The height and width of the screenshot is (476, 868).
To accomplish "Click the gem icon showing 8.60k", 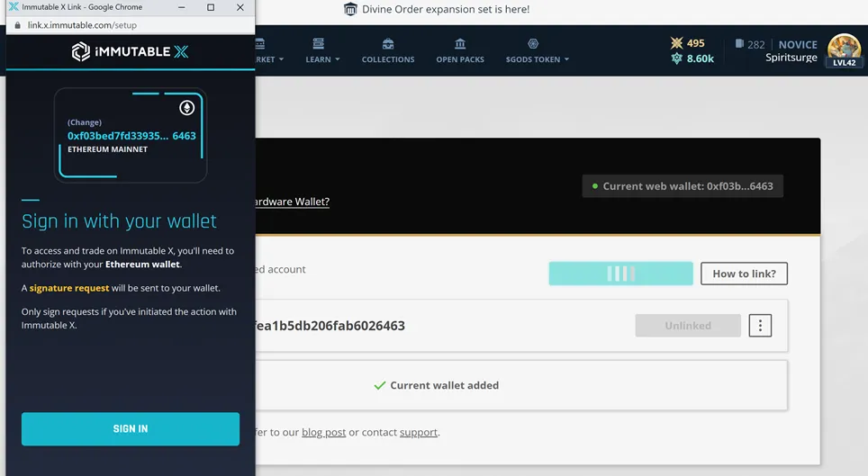I will (676, 58).
